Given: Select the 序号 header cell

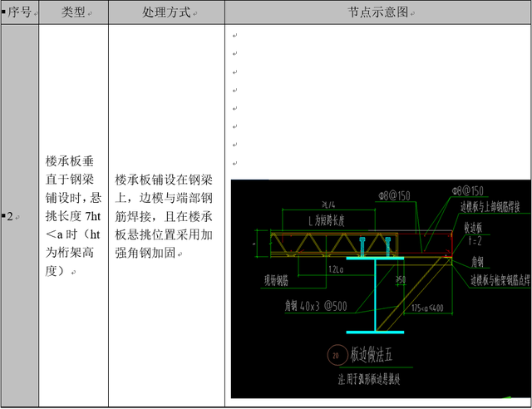Looking at the screenshot, I should click(x=20, y=13).
